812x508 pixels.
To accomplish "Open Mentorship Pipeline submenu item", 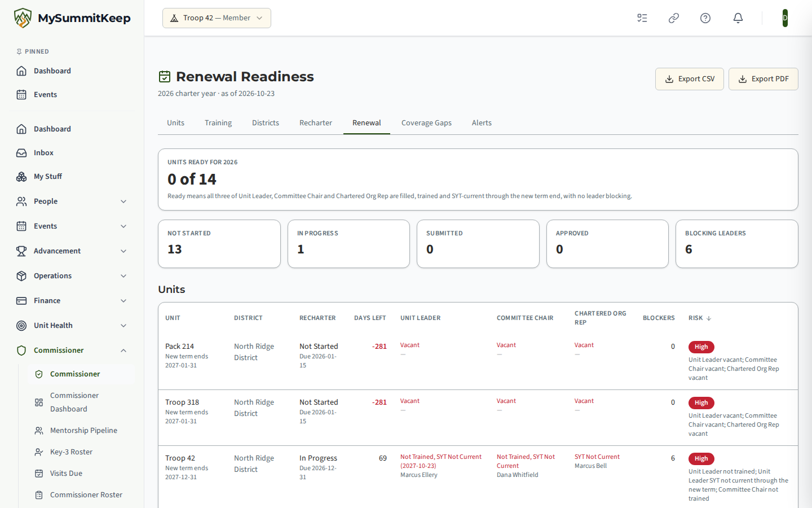I will (81, 430).
